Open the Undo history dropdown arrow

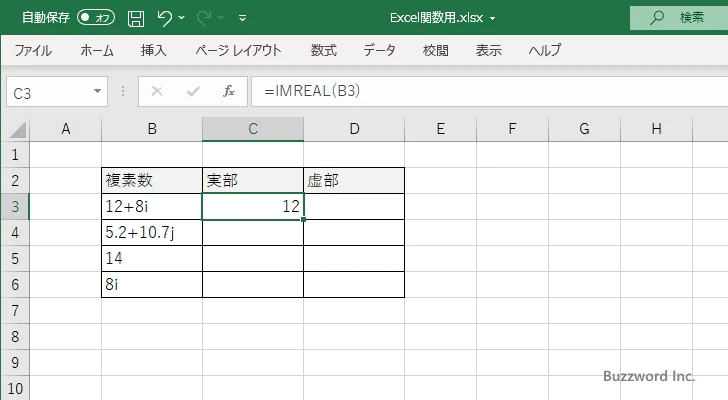182,18
